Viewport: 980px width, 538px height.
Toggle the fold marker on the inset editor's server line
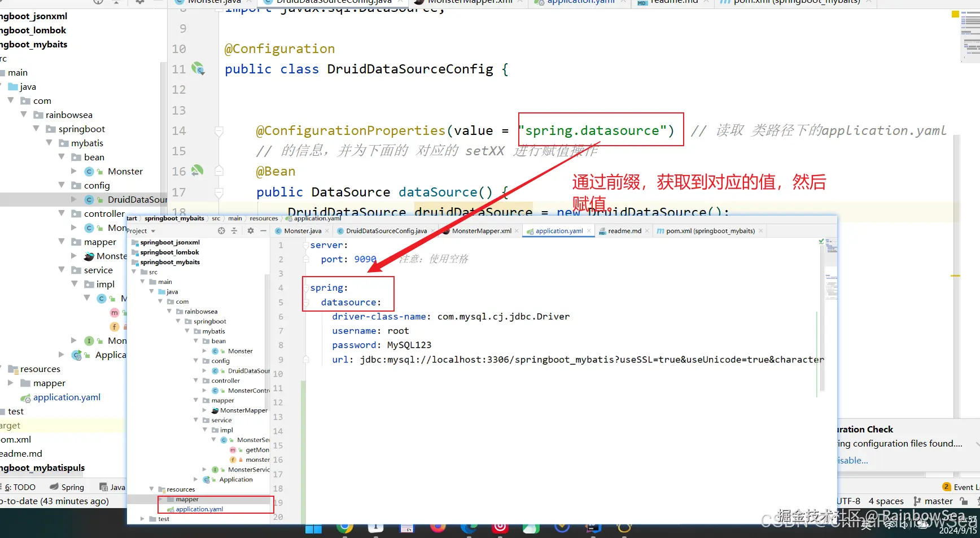(305, 246)
